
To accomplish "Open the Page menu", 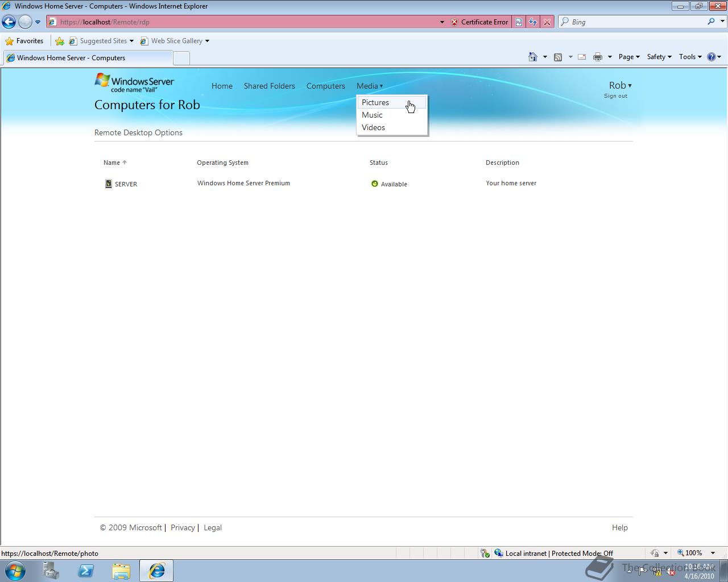I will pyautogui.click(x=629, y=57).
